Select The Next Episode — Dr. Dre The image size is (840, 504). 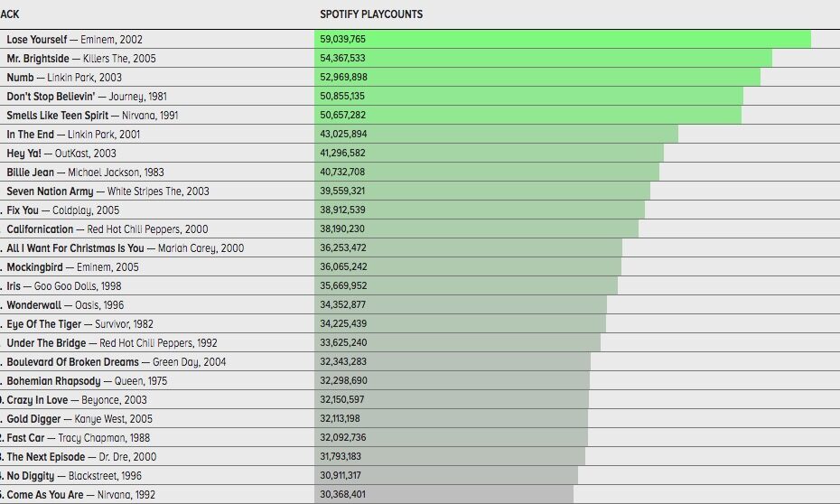81,457
